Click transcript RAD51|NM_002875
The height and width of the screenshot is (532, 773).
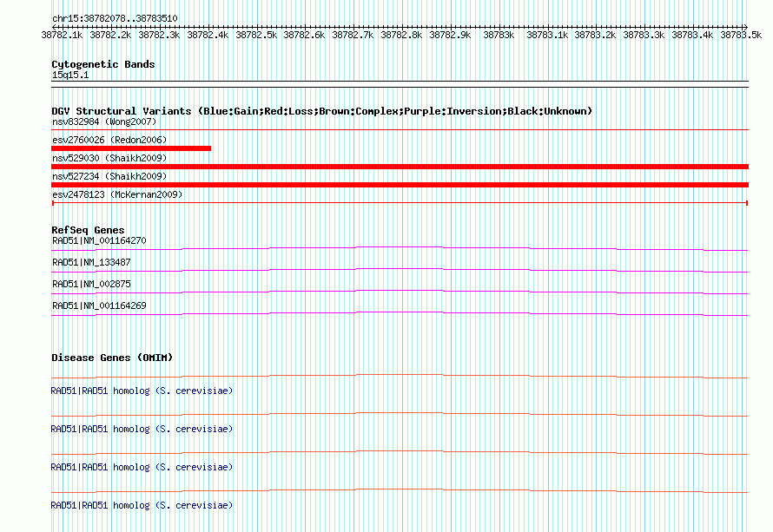91,285
